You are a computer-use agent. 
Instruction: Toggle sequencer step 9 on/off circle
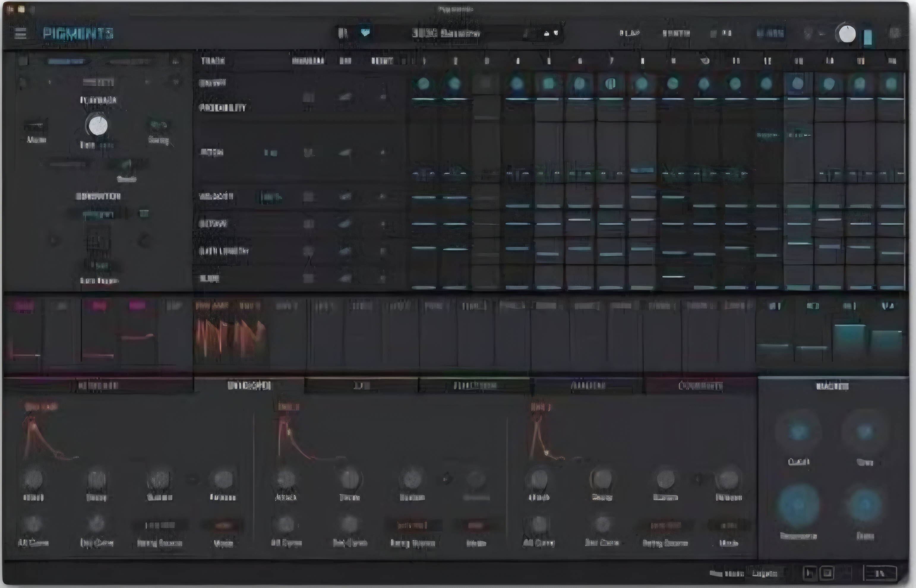pos(673,84)
